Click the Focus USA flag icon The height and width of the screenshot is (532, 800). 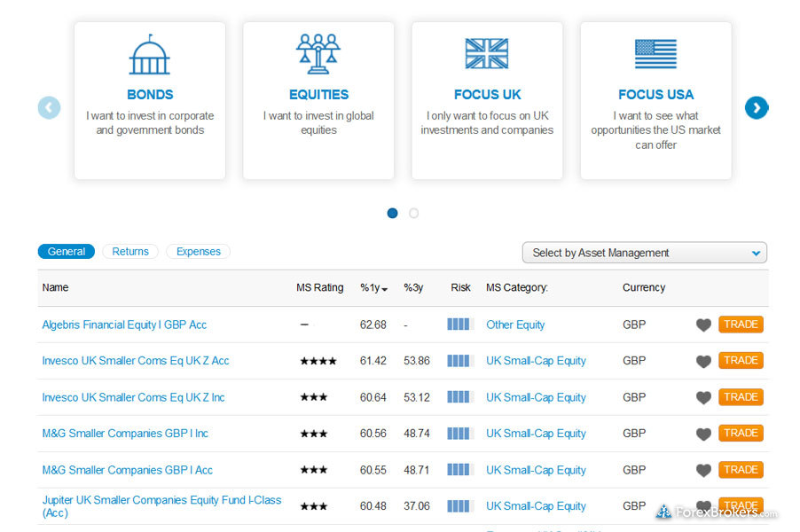(655, 53)
